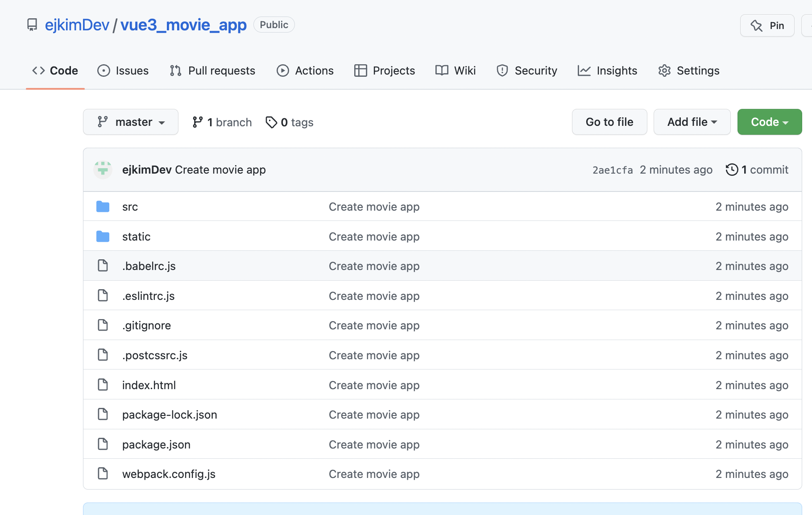View the 1 commit history link
The height and width of the screenshot is (515, 812).
757,170
